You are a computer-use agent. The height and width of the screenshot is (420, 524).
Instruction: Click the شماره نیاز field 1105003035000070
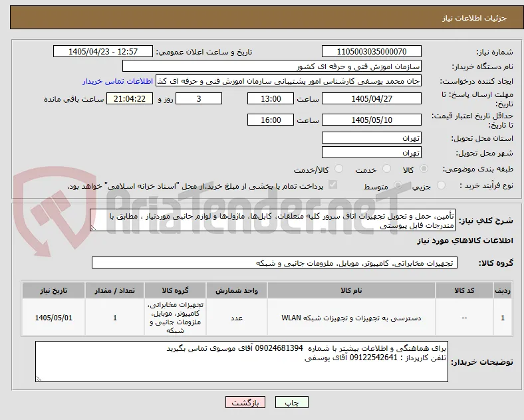[x=372, y=51]
